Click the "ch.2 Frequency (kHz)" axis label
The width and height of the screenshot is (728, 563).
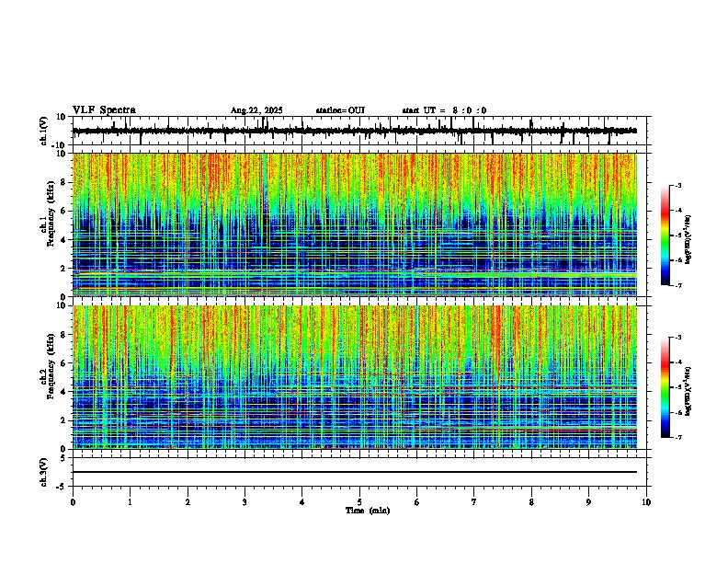click(47, 366)
